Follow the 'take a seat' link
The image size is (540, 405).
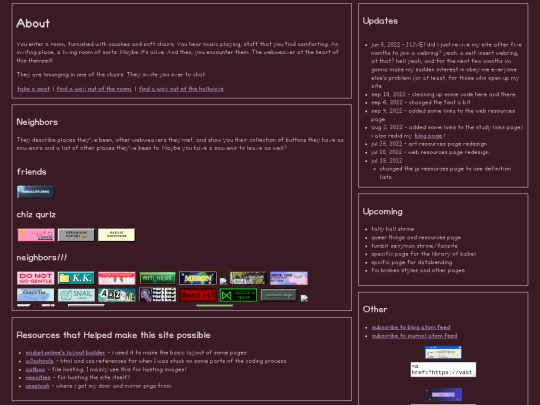click(x=33, y=89)
